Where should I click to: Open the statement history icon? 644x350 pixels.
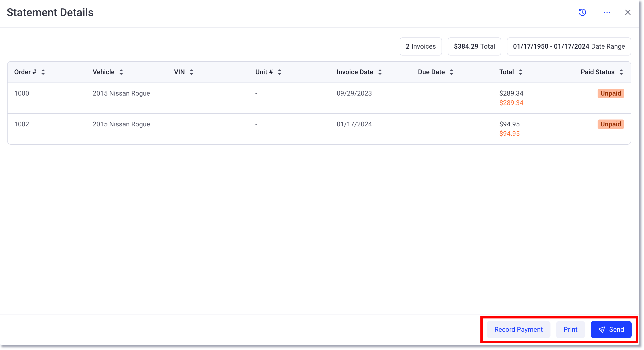point(582,12)
